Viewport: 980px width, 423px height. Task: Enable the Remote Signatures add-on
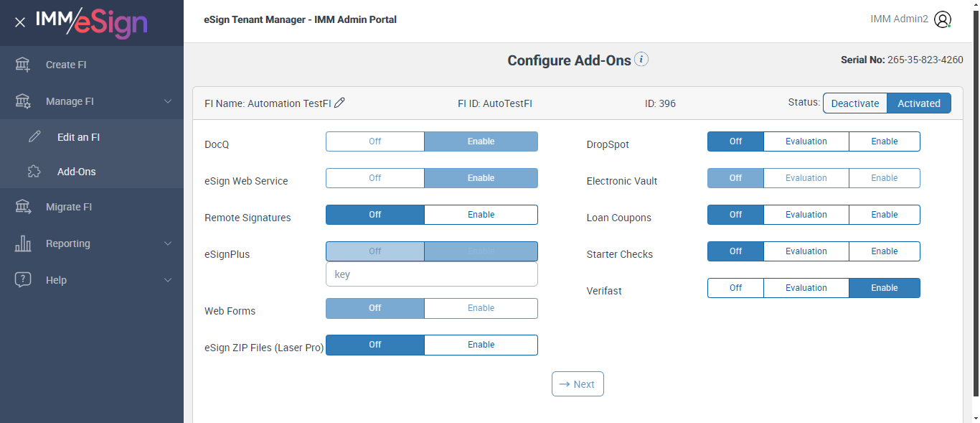481,215
